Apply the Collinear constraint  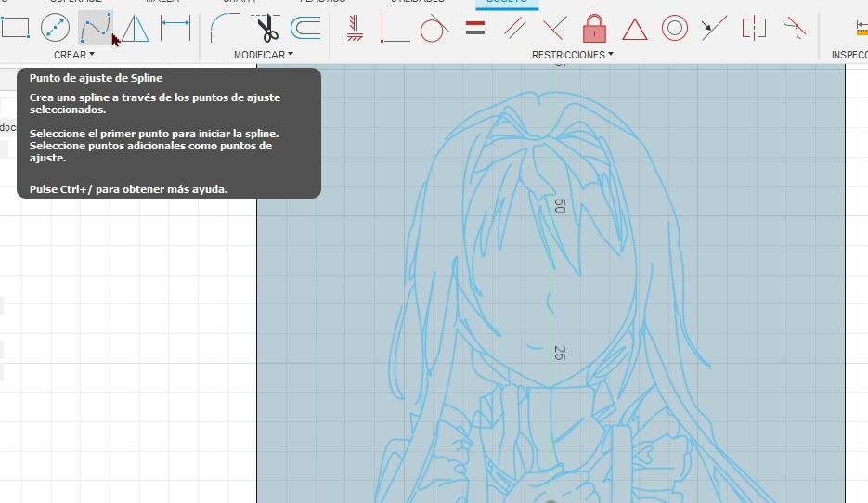(x=714, y=28)
